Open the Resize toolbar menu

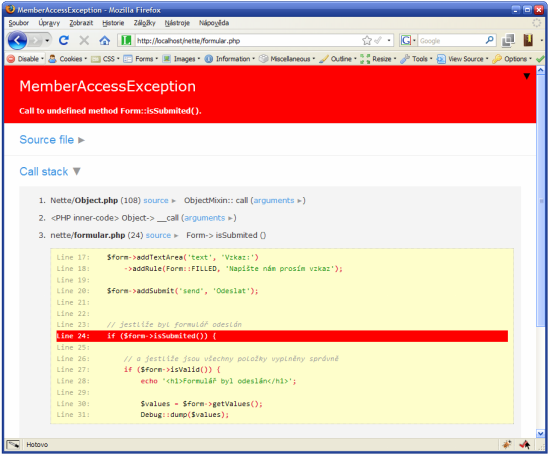tap(378, 59)
